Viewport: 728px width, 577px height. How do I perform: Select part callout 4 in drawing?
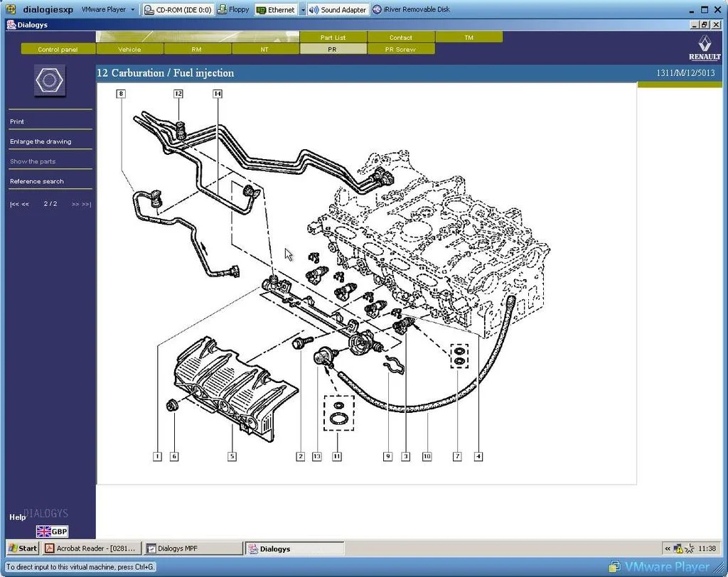(x=478, y=456)
